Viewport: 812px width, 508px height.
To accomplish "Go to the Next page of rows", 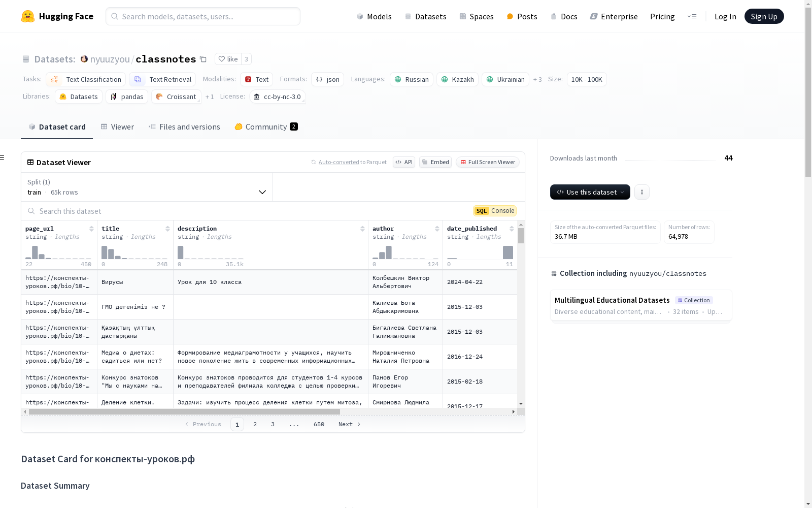I will click(350, 424).
